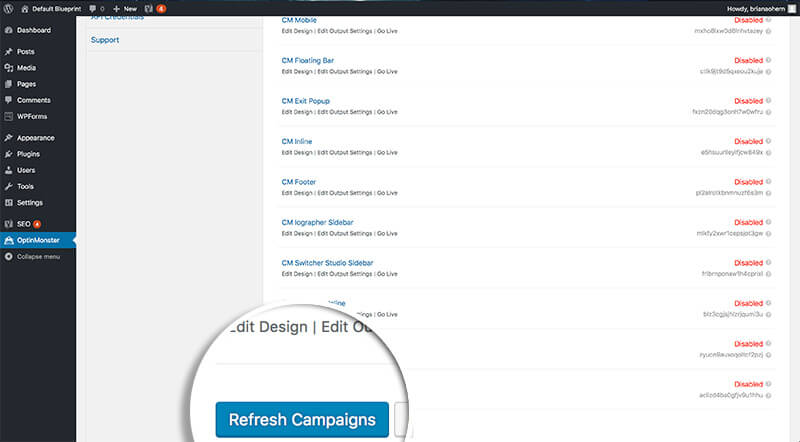Open the Media library menu

click(26, 68)
